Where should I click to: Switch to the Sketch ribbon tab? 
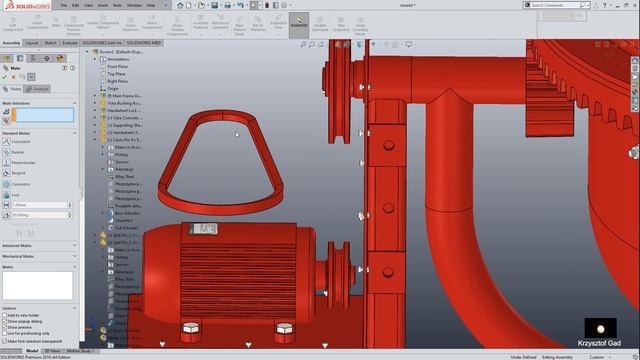tap(50, 43)
